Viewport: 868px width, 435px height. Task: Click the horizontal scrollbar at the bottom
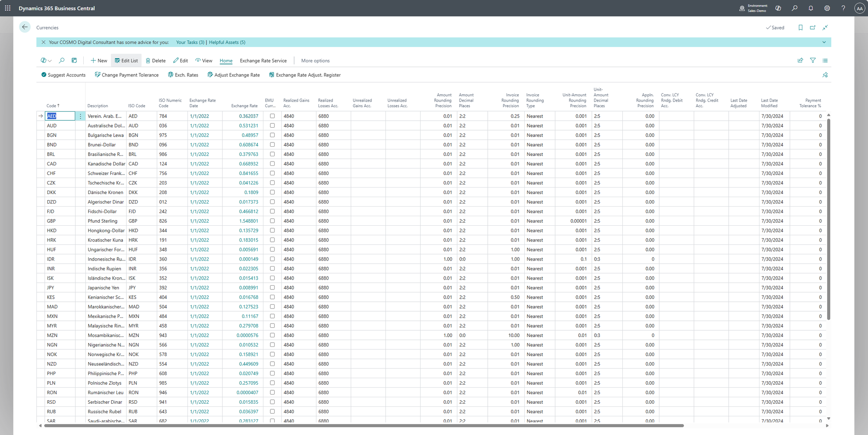point(364,426)
